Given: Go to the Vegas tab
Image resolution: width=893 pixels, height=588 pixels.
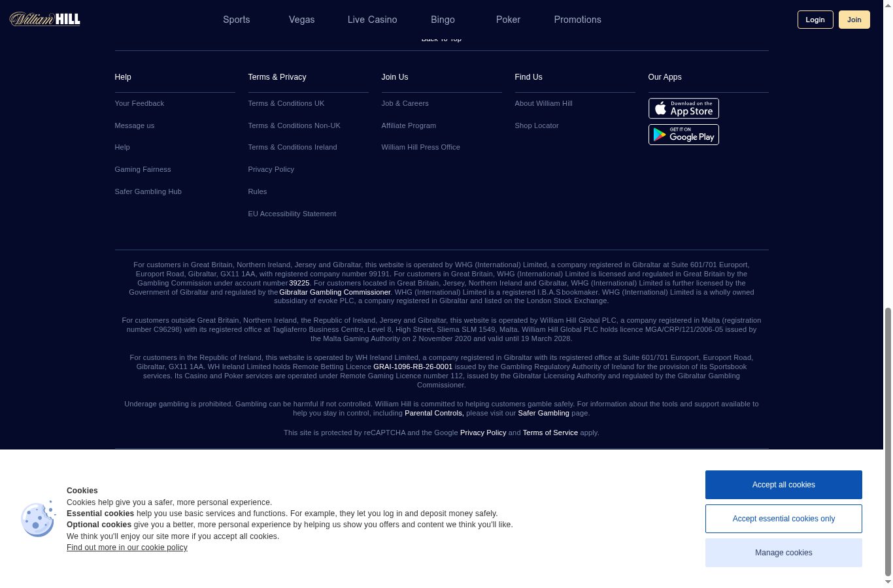Looking at the screenshot, I should [x=301, y=20].
